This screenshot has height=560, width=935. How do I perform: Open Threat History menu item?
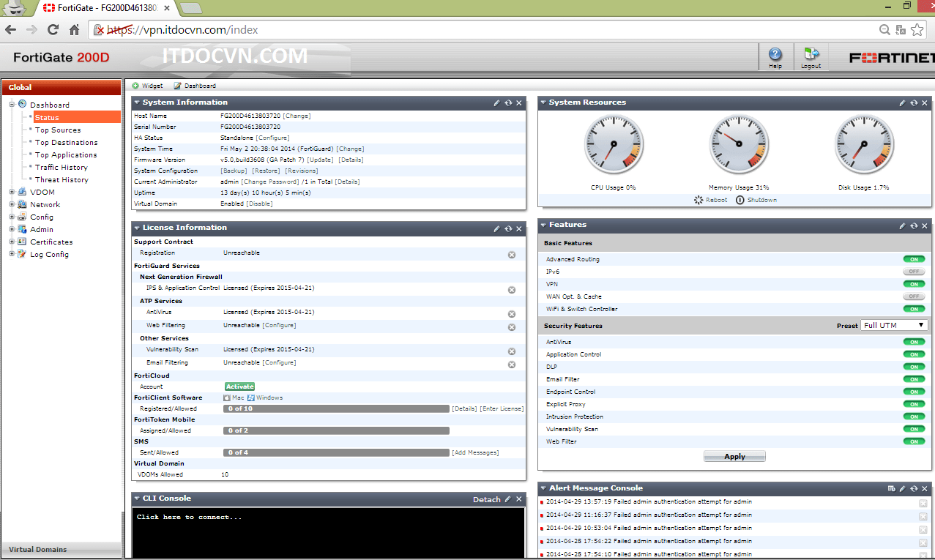coord(62,180)
